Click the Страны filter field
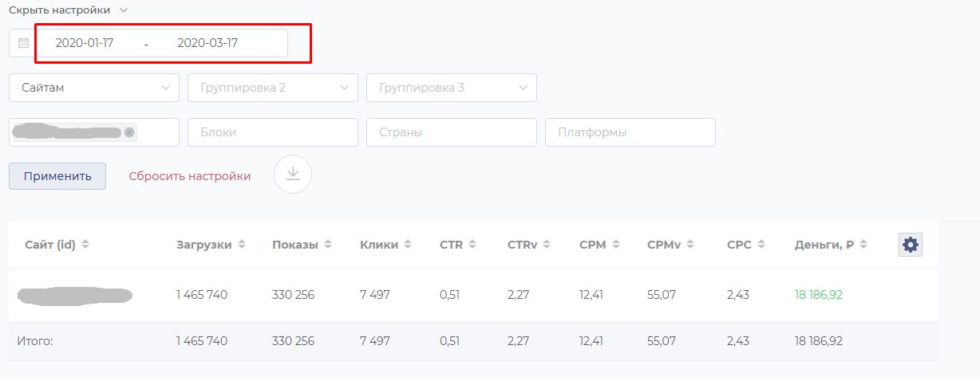The image size is (980, 377). coord(452,132)
